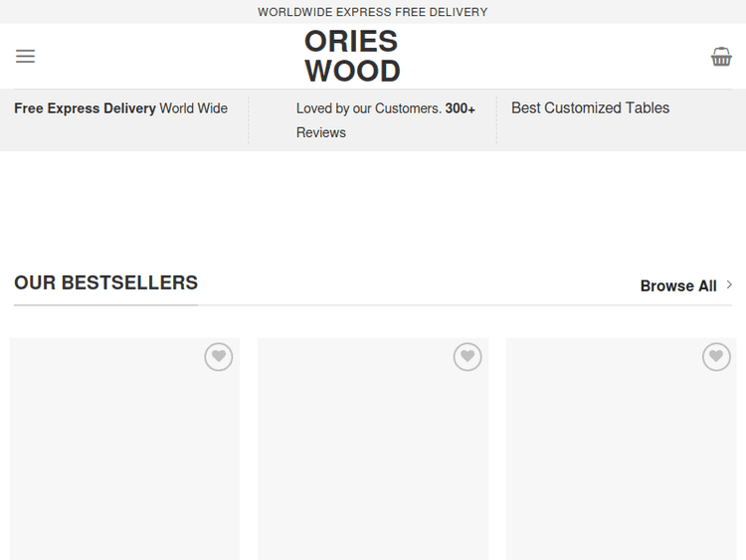Open the third bestseller product card
This screenshot has width=746, height=560.
pos(622,458)
